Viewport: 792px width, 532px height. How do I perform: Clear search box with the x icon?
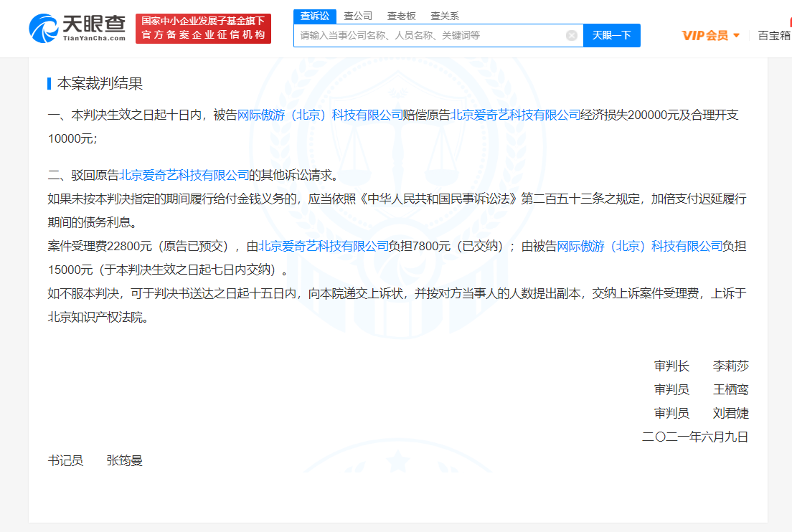click(571, 35)
